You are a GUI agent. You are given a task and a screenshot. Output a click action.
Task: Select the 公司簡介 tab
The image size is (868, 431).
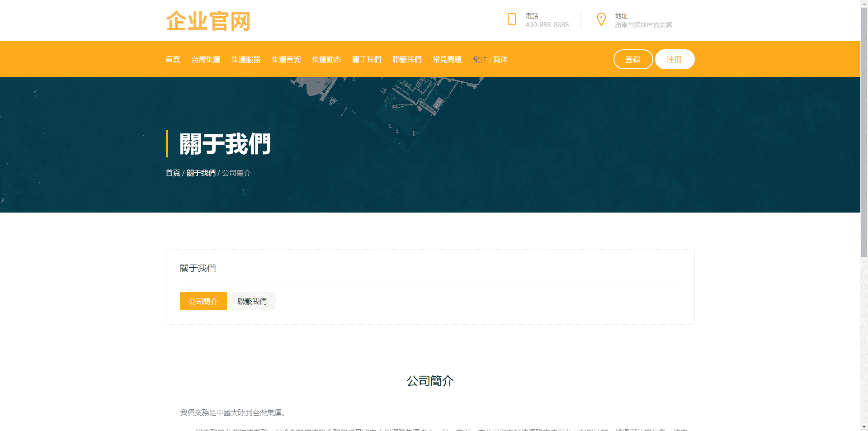203,301
